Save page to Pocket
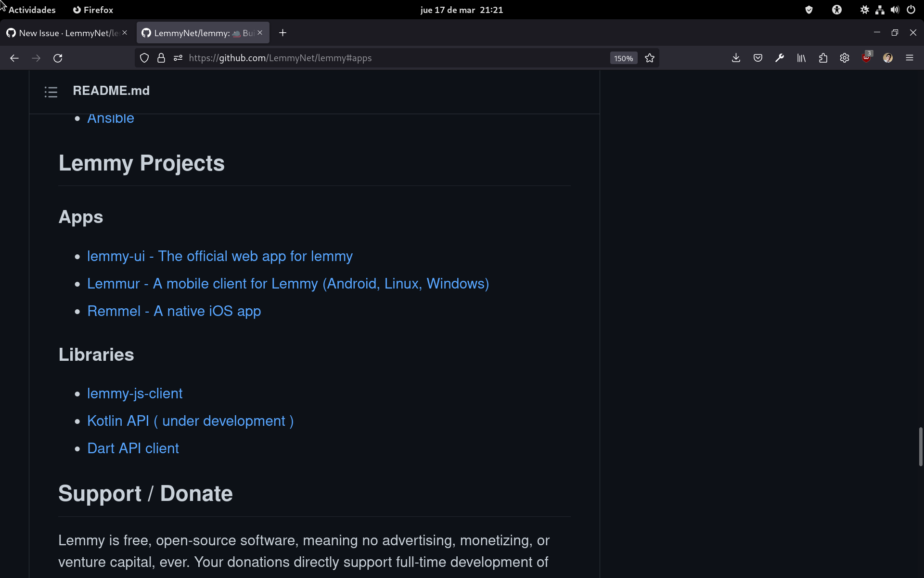Viewport: 924px width, 578px height. pos(758,58)
